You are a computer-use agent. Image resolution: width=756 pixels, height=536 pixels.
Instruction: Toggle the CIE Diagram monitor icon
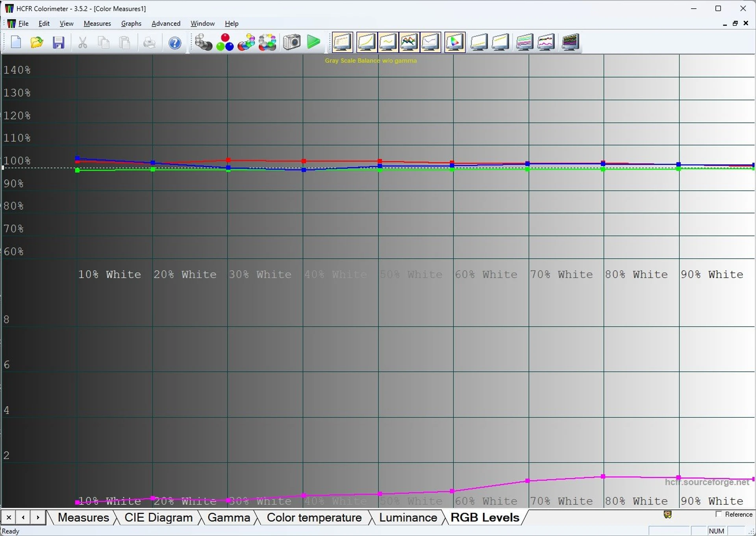455,42
